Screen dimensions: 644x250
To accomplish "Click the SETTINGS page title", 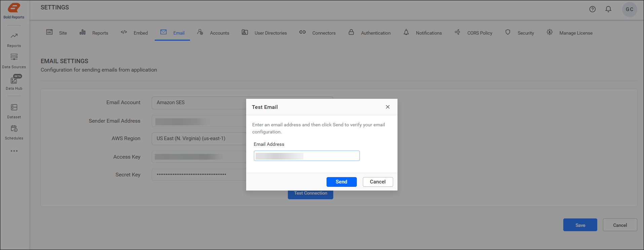I will (55, 7).
